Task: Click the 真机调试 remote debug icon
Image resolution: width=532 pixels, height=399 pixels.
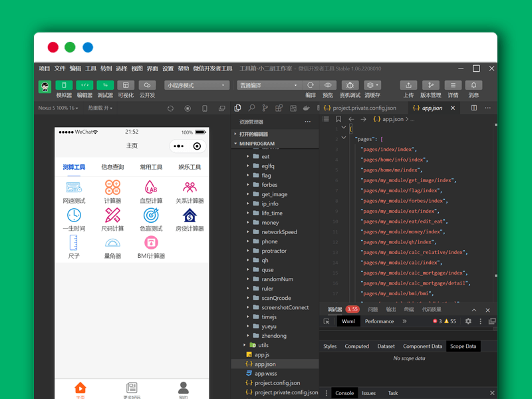Action: [350, 85]
